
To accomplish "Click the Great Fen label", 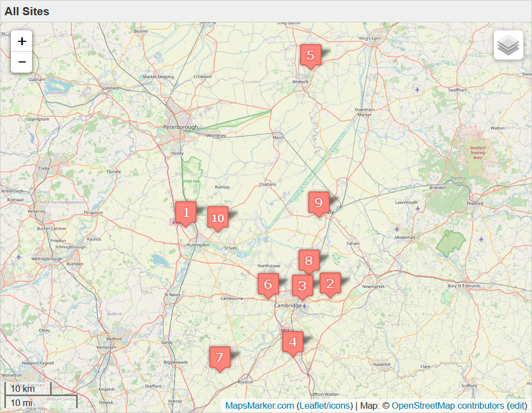I will tap(191, 181).
